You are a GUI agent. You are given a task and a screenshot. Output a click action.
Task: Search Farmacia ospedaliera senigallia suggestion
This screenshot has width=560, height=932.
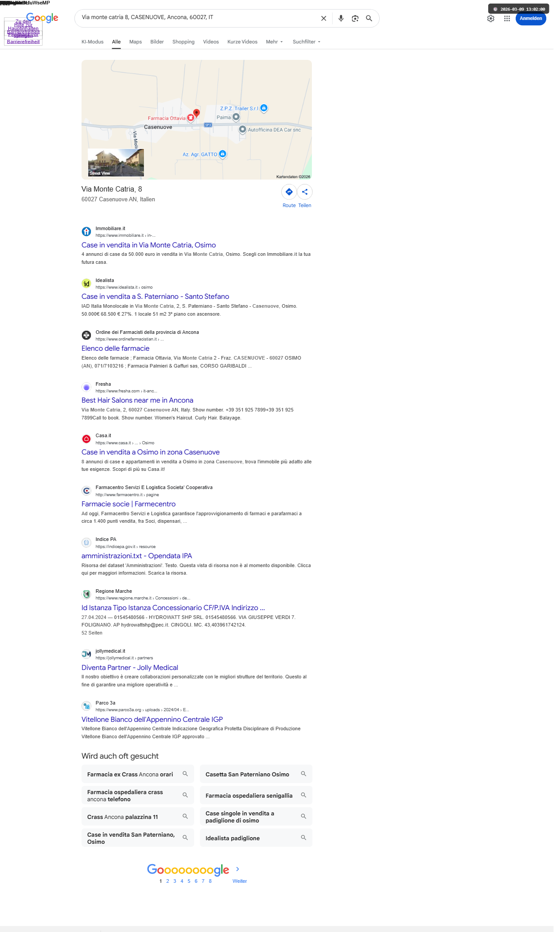pyautogui.click(x=256, y=795)
